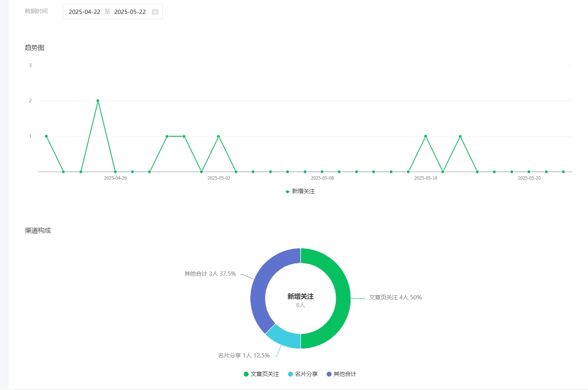Click the donut center text 新增关注 8人
Image resolution: width=588 pixels, height=390 pixels.
(301, 300)
